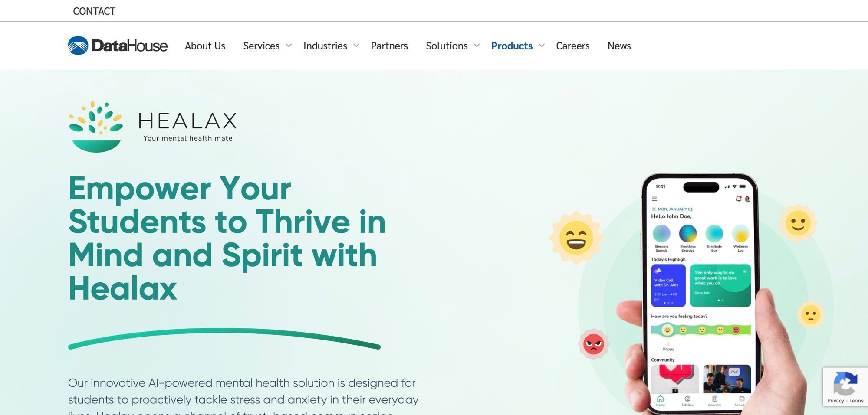Click the smiling sun emoji by phone
The width and height of the screenshot is (868, 415).
798,223
